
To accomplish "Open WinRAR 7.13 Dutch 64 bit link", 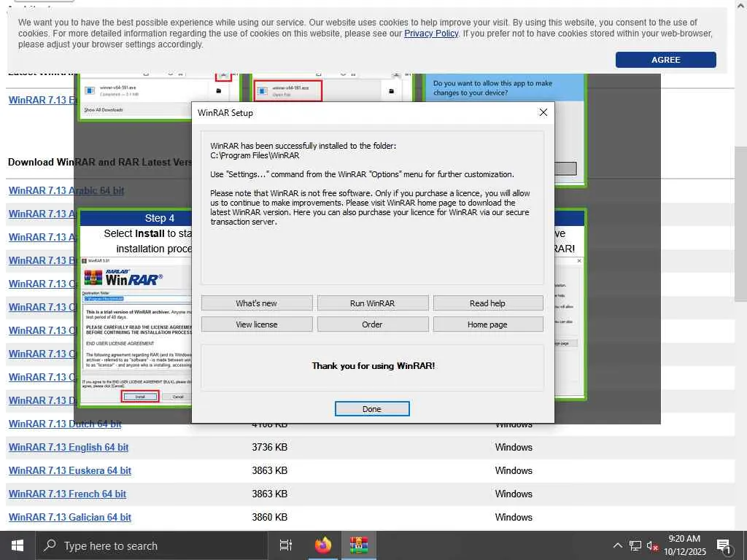I will pos(65,424).
